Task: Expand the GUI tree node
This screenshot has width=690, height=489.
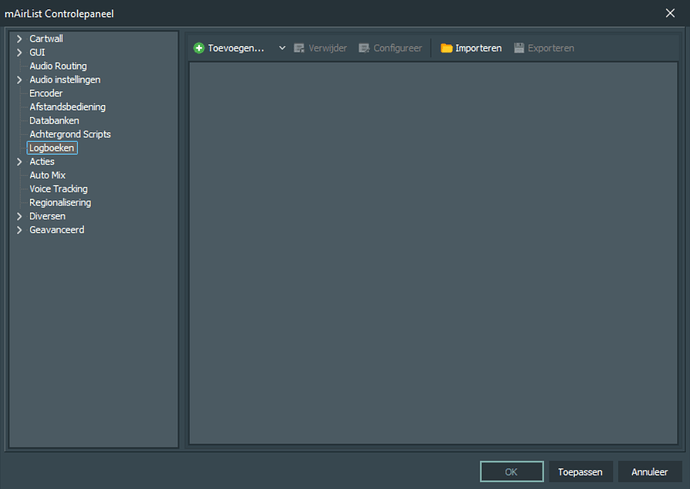Action: pos(19,52)
